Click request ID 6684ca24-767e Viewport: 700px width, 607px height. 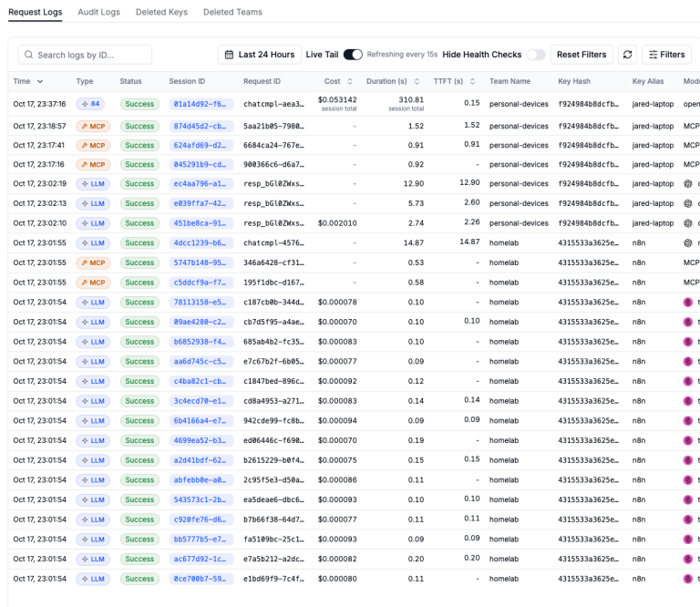click(x=273, y=146)
